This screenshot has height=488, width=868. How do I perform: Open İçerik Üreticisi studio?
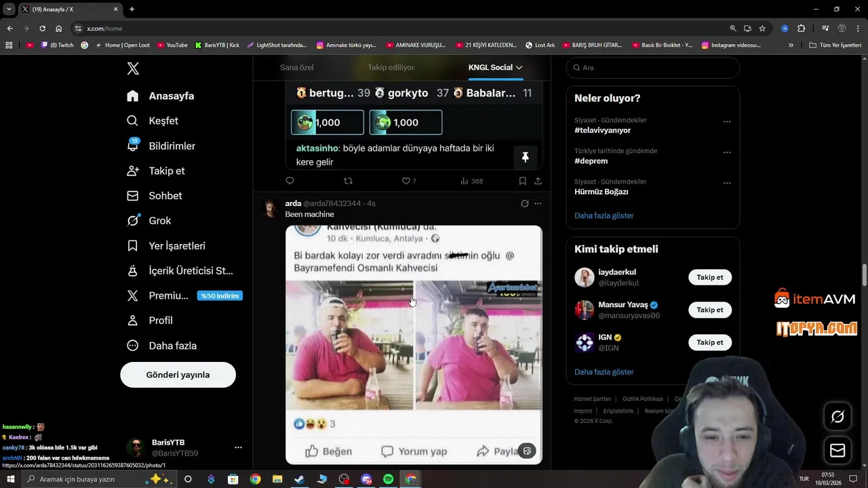pos(180,270)
